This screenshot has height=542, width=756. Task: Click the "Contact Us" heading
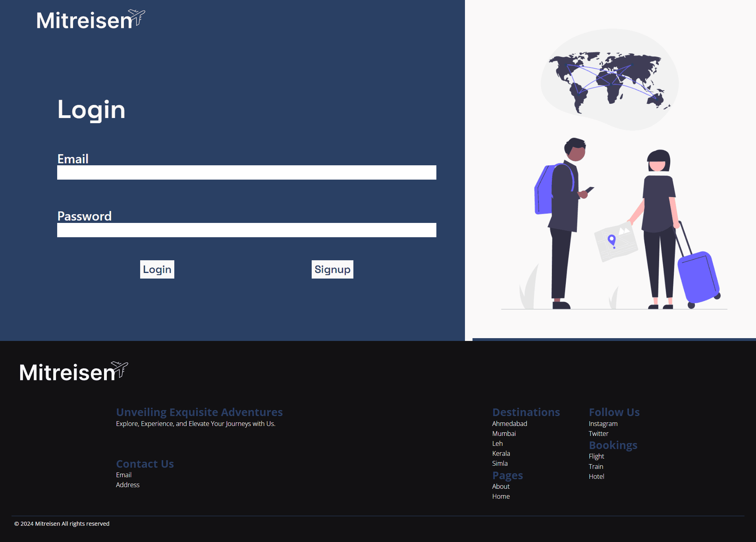coord(145,464)
